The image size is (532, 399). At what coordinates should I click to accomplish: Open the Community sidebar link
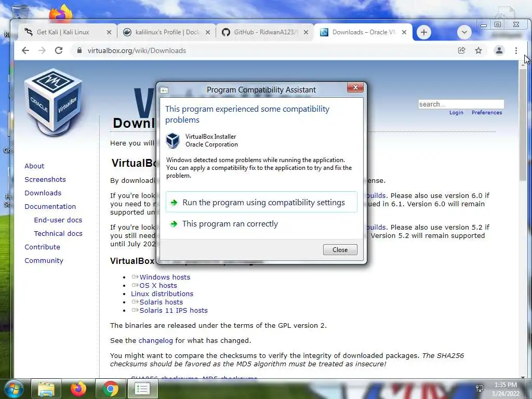(44, 261)
